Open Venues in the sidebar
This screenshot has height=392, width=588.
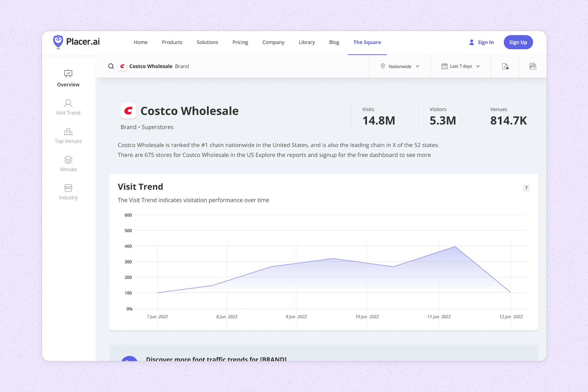68,164
